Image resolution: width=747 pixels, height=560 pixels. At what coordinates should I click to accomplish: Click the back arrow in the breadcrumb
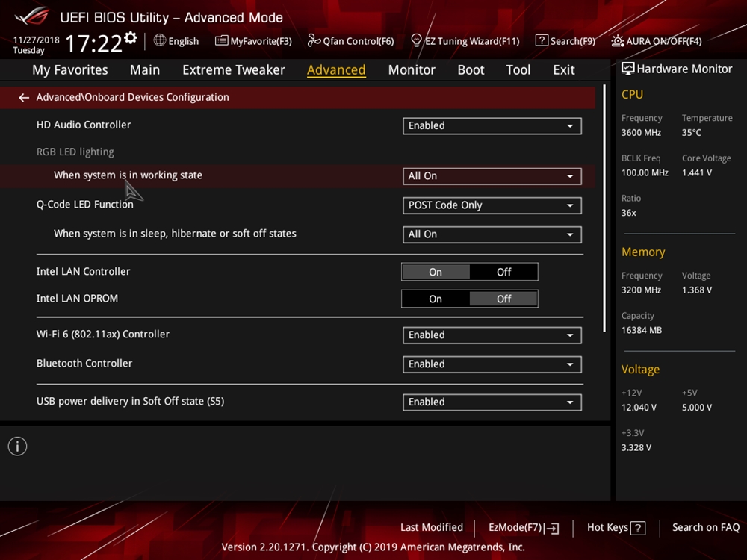pyautogui.click(x=24, y=98)
